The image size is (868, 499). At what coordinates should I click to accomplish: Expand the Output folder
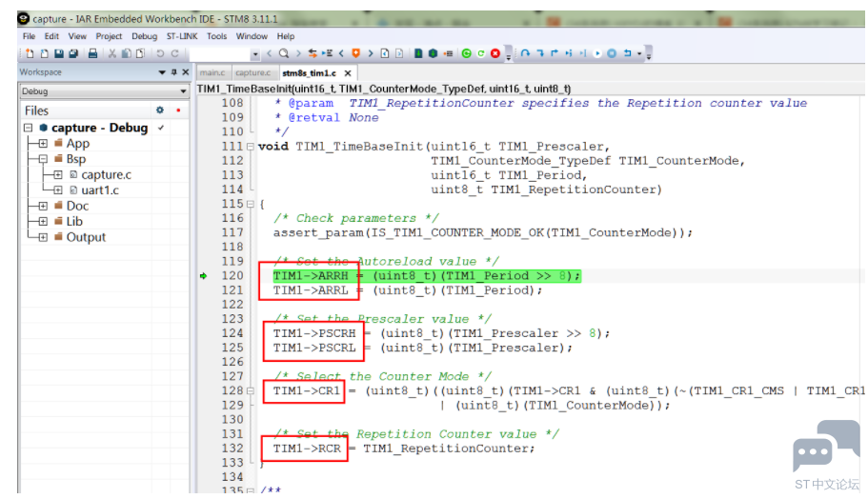coord(43,237)
